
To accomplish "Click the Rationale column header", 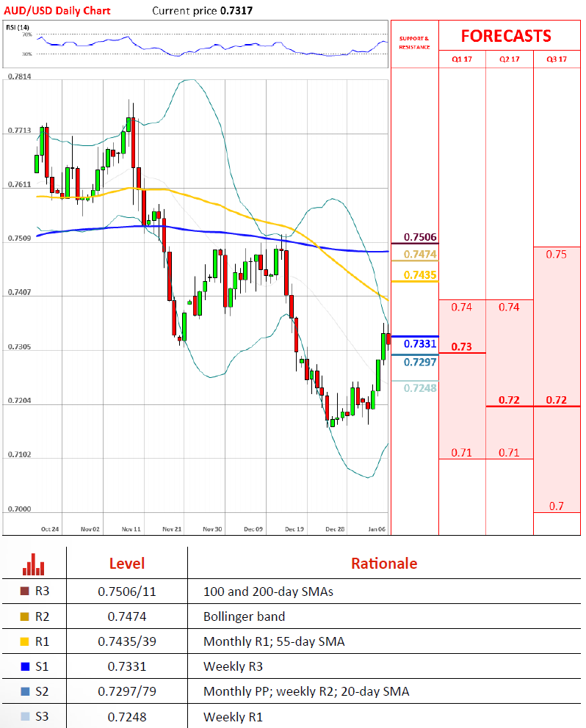I will [x=384, y=564].
